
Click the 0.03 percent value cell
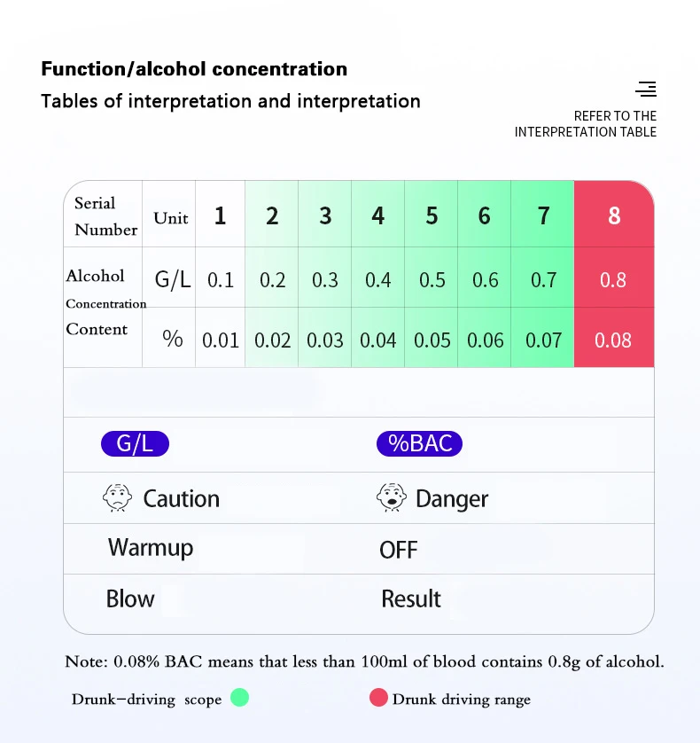pyautogui.click(x=325, y=338)
